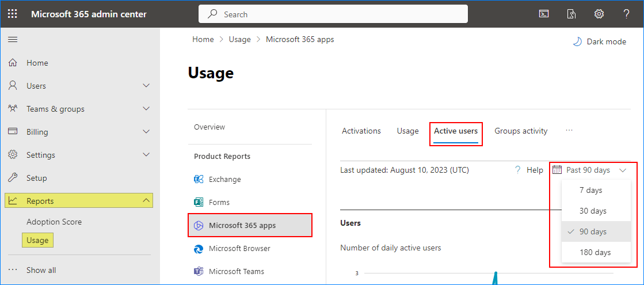
Task: Click the calendar icon beside Past 90 days
Action: tap(557, 170)
